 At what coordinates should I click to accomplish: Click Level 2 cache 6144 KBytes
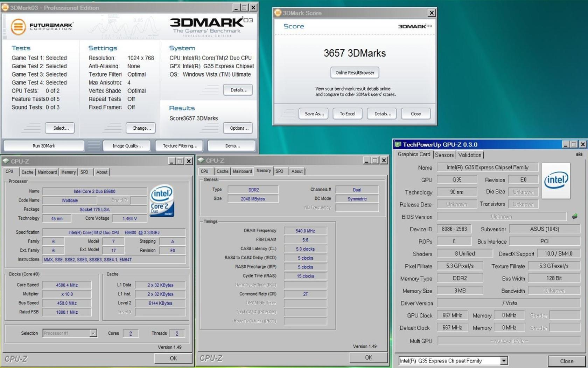point(160,303)
